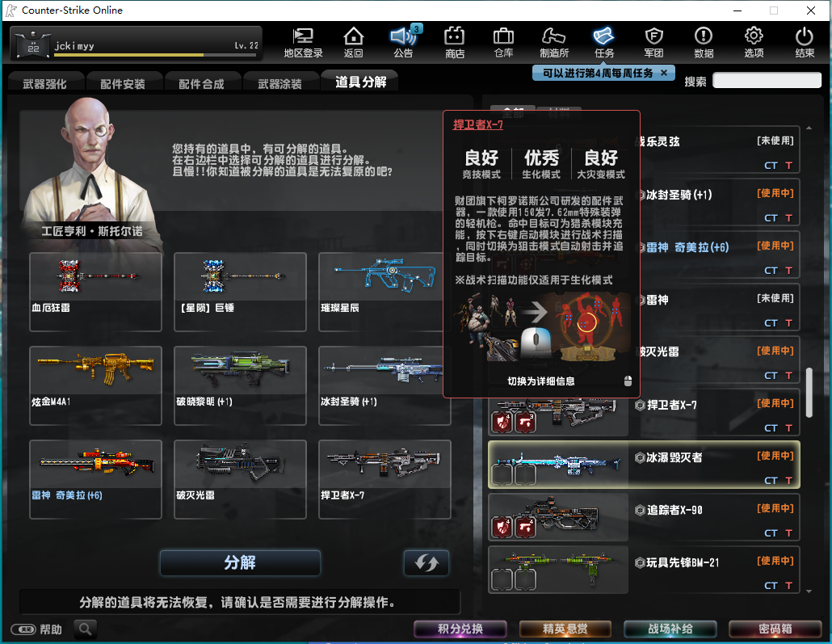Viewport: 832px width, 644px height.
Task: Click the magnifier icon next to 帮助
Action: (x=85, y=629)
